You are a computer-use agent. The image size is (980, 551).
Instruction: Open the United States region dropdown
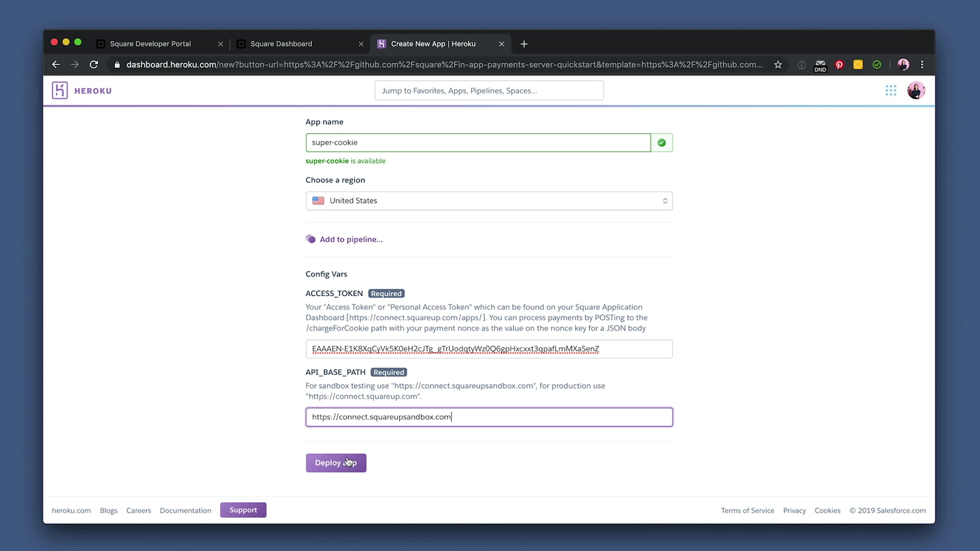(488, 201)
